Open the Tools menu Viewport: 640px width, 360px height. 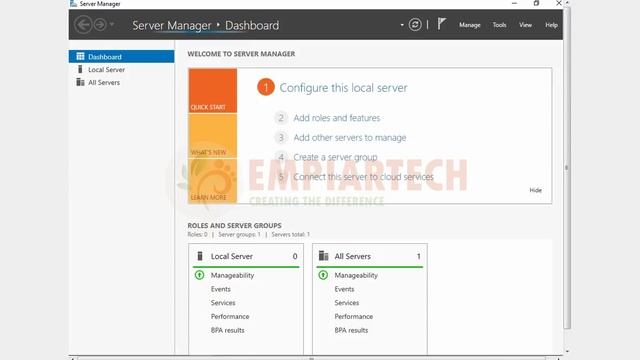[x=499, y=25]
